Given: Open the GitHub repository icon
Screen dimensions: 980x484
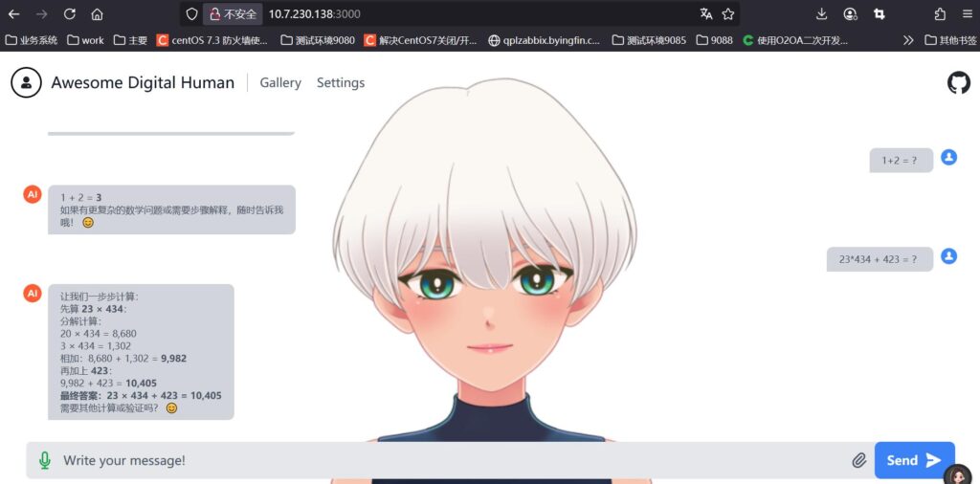Looking at the screenshot, I should click(958, 83).
